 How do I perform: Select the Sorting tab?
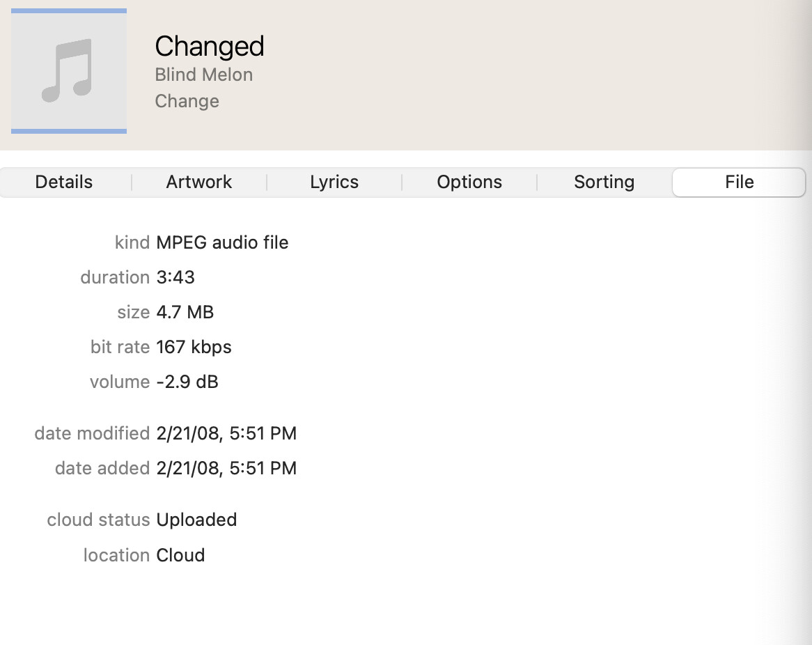[x=604, y=182]
